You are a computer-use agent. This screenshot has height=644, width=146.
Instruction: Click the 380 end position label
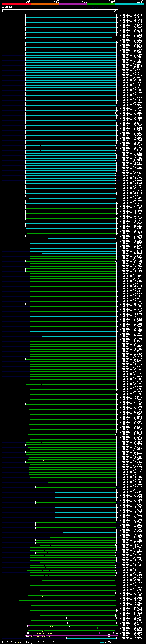115,11
